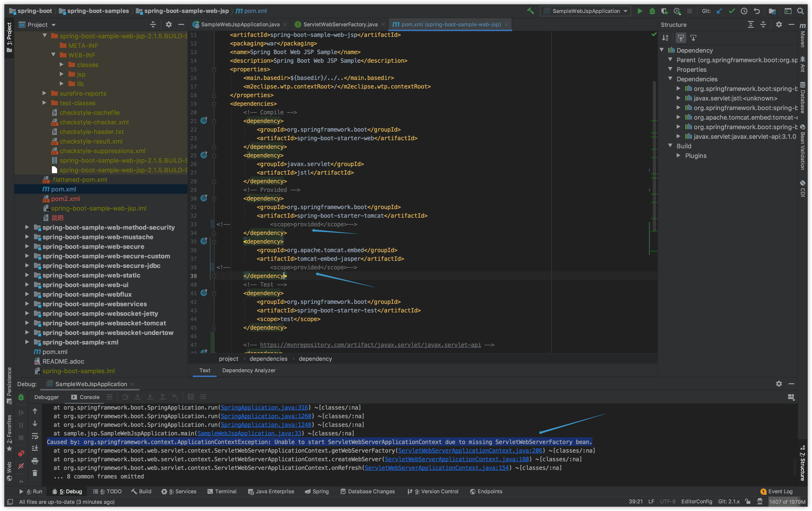Switch to ServletWebServerFactory.java tab
The image size is (812, 511).
[340, 24]
